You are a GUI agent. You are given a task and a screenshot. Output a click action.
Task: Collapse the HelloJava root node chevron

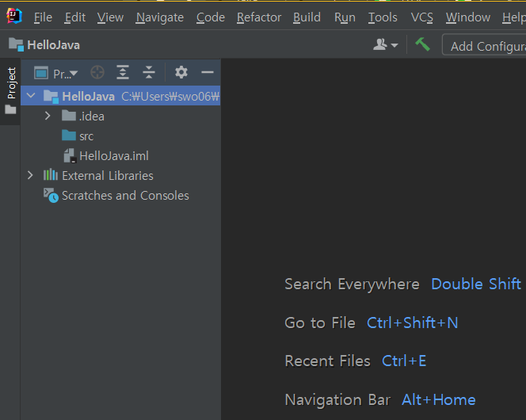31,96
